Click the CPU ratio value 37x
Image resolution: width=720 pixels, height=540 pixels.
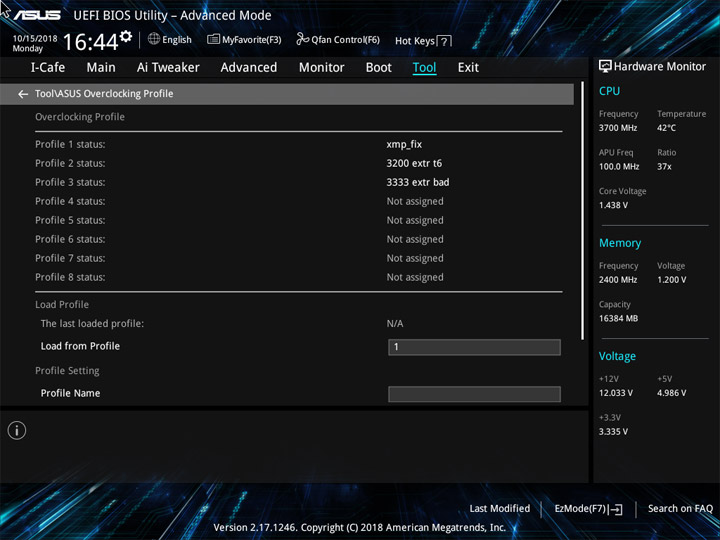pos(664,167)
